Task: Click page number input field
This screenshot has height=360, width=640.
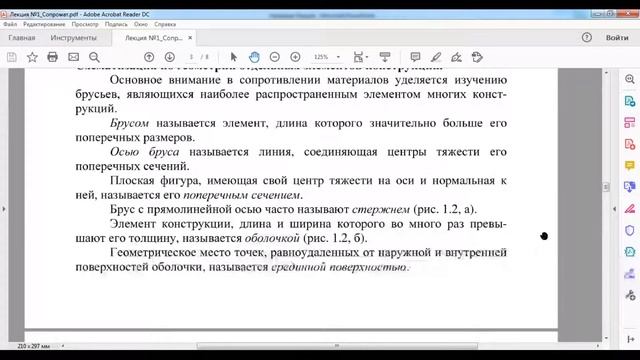Action: (x=191, y=57)
